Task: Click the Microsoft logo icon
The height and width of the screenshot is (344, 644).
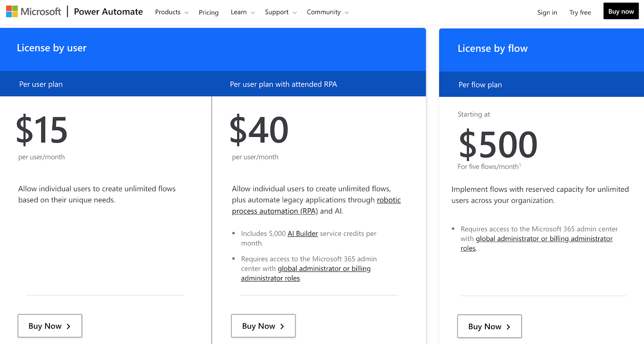Action: (x=12, y=12)
